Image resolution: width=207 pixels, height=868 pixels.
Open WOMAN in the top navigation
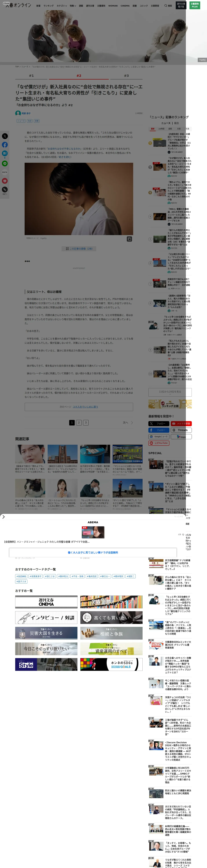tap(113, 6)
